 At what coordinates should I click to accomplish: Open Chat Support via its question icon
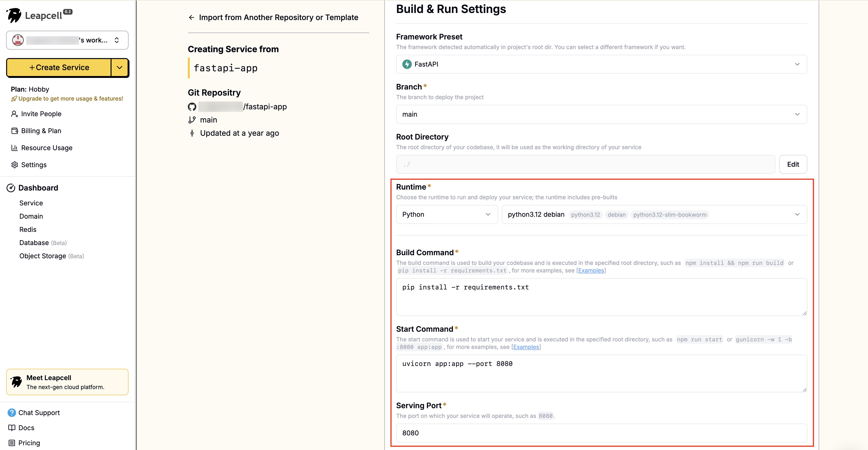coord(12,413)
